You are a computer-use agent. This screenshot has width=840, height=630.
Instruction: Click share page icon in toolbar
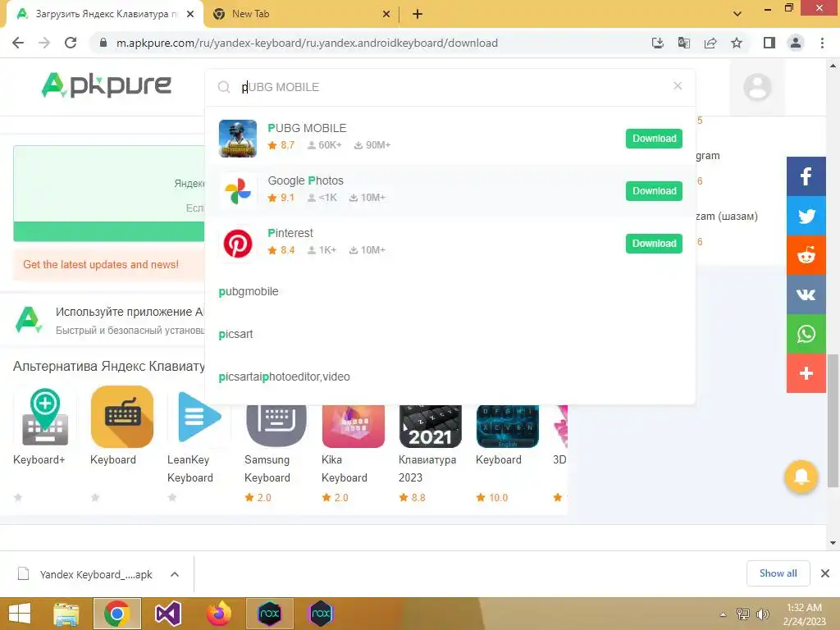coord(710,43)
